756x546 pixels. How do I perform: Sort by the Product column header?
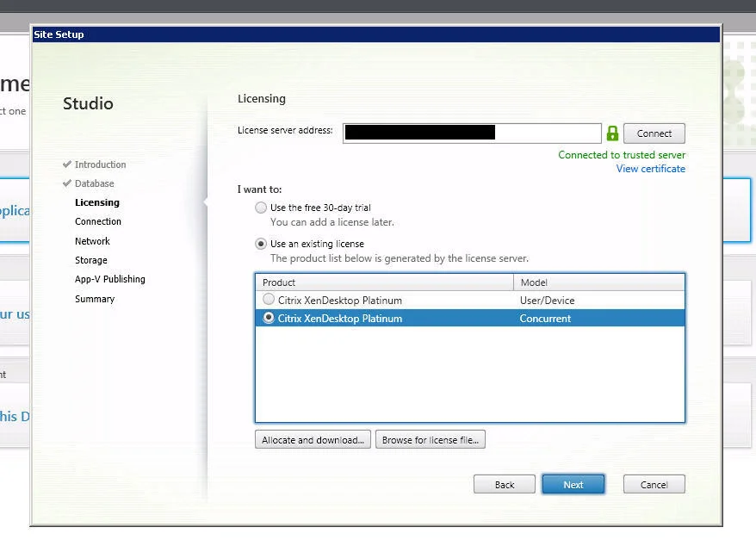[x=384, y=282]
